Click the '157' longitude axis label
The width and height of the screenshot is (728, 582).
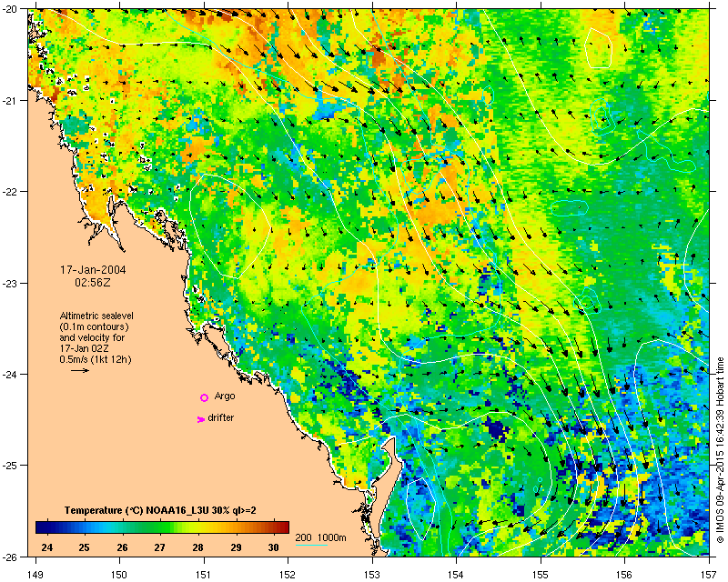[x=710, y=575]
